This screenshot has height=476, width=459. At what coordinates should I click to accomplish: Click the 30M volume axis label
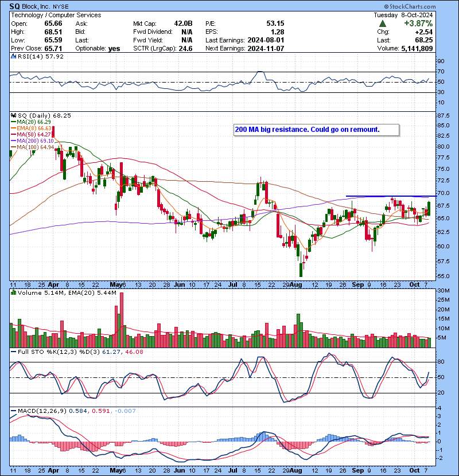point(443,291)
